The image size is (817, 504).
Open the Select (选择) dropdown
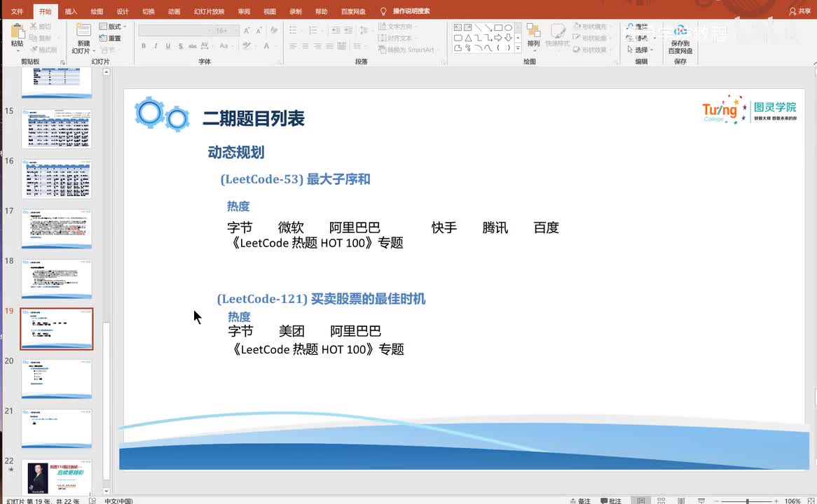pyautogui.click(x=640, y=50)
